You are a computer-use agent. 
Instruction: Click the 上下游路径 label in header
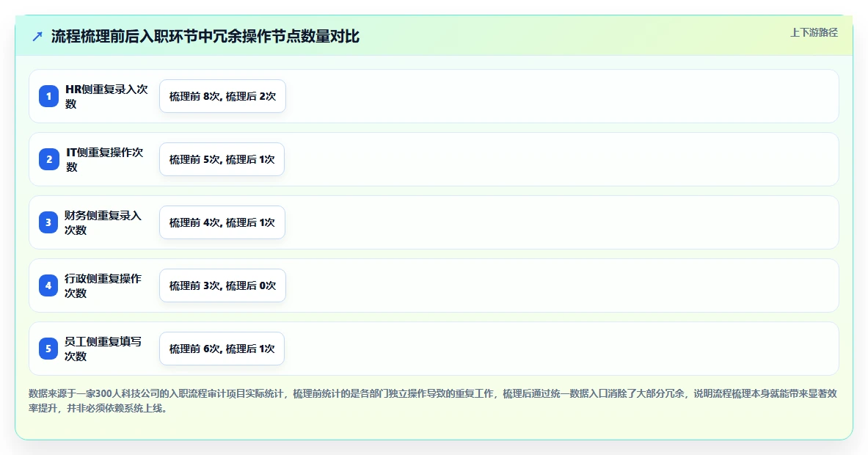814,33
